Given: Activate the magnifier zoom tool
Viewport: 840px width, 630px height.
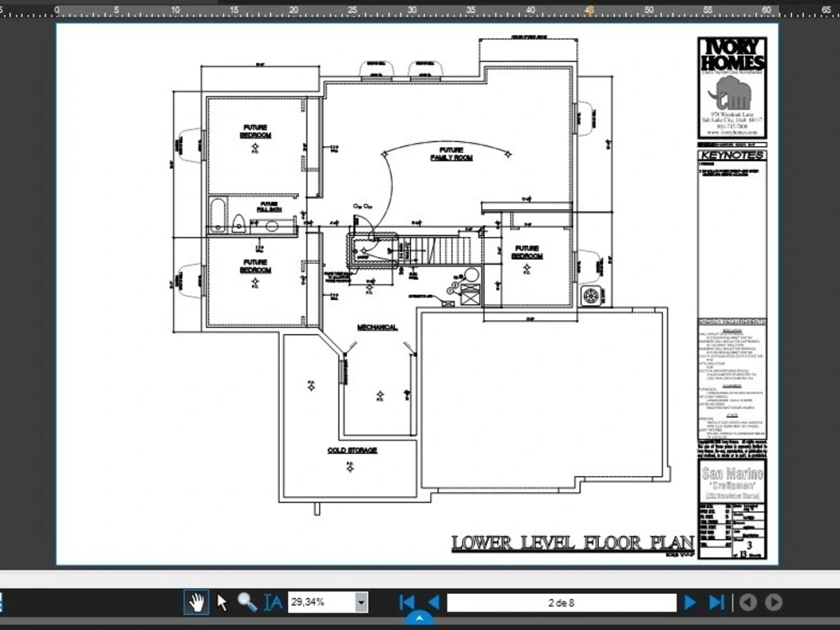Looking at the screenshot, I should click(245, 601).
